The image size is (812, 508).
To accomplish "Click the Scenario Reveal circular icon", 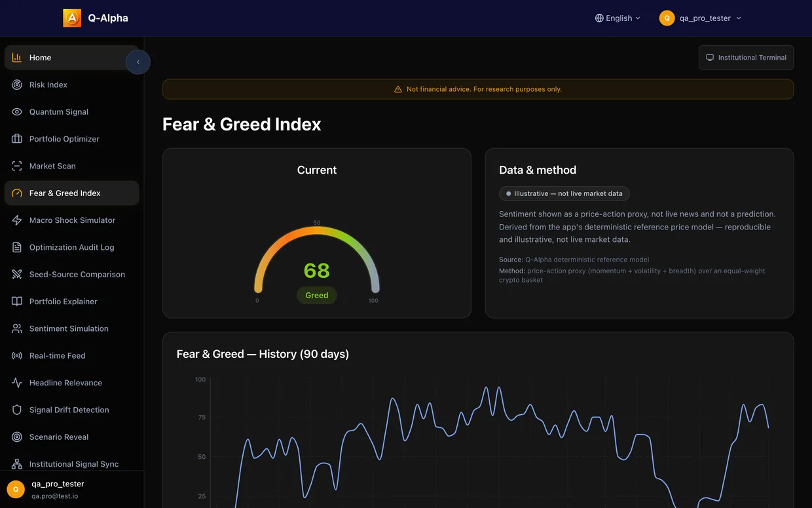I will (17, 437).
